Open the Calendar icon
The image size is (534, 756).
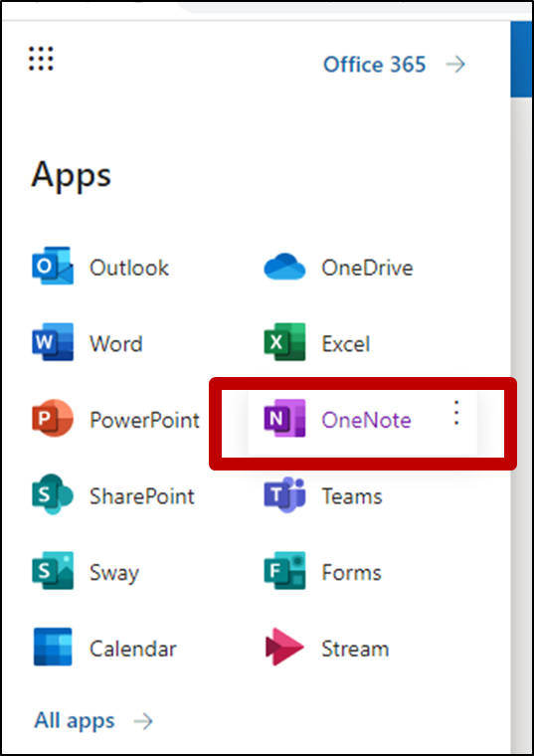click(53, 647)
